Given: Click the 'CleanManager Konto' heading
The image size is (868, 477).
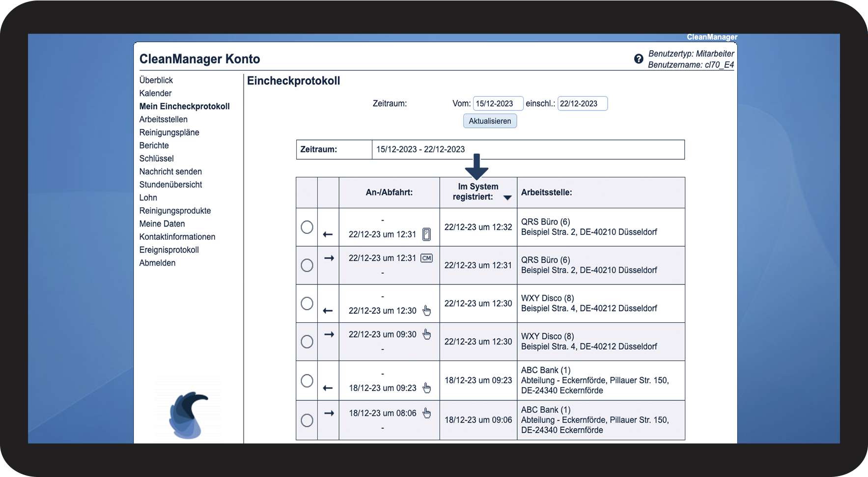Looking at the screenshot, I should click(x=200, y=59).
